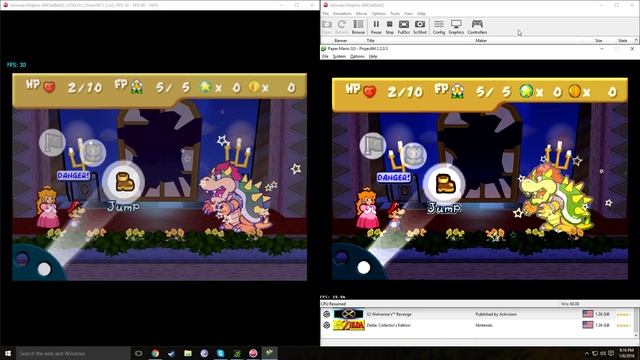Sort game list by Size column

coord(598,40)
